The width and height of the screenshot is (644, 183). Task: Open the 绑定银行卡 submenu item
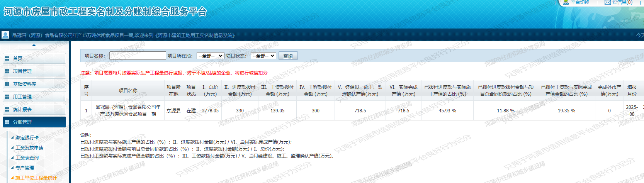click(27, 137)
